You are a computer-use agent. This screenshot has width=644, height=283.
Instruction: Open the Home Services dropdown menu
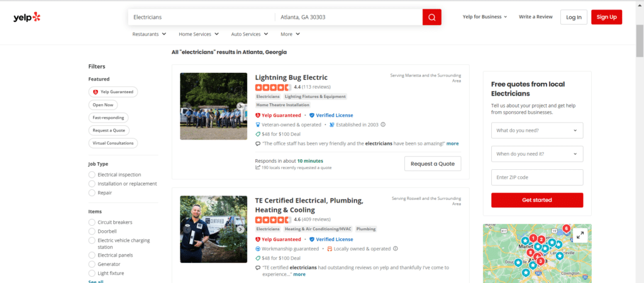click(x=199, y=34)
